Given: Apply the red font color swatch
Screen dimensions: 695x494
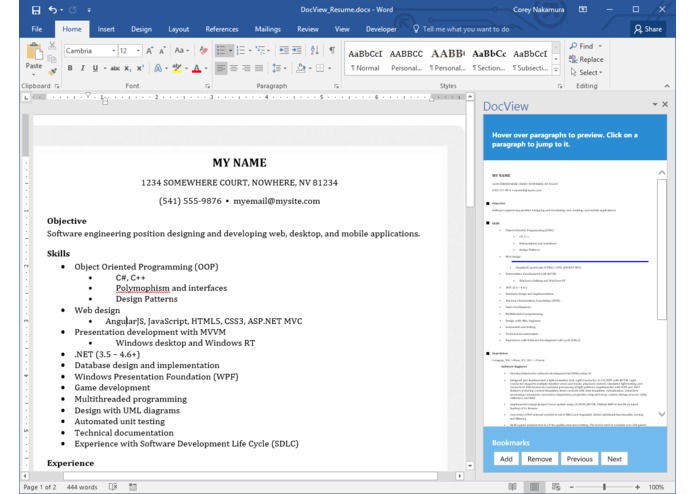Looking at the screenshot, I should (196, 69).
